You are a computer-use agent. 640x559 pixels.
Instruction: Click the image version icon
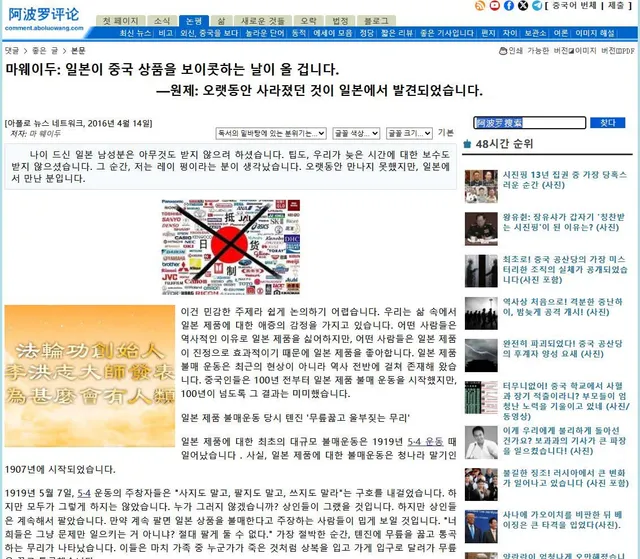pos(571,51)
